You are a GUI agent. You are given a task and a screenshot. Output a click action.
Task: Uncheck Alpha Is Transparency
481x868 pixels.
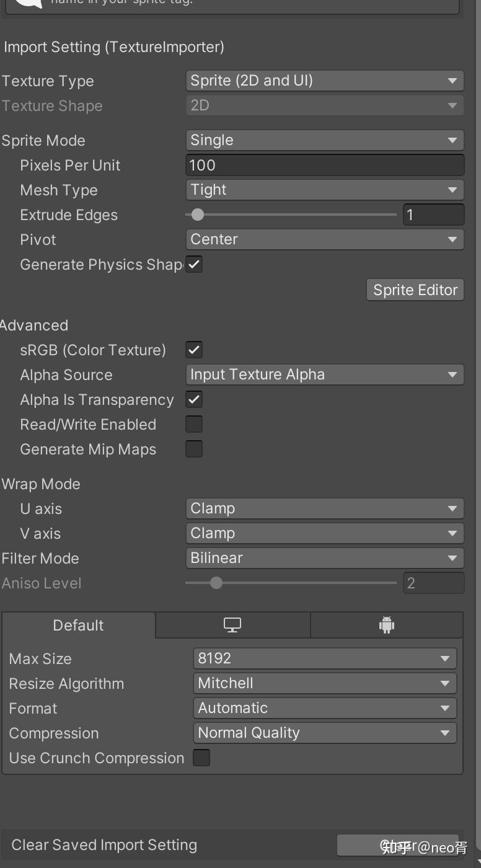(x=193, y=399)
